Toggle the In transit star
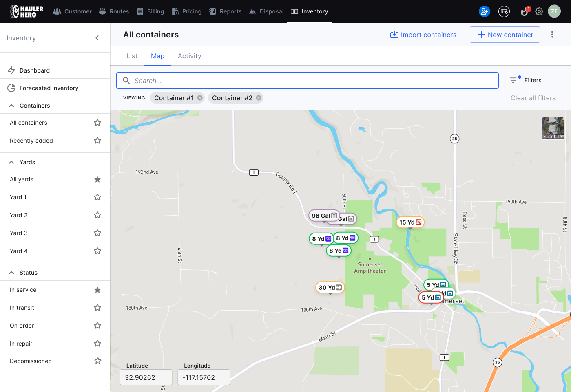This screenshot has height=392, width=571. click(97, 308)
